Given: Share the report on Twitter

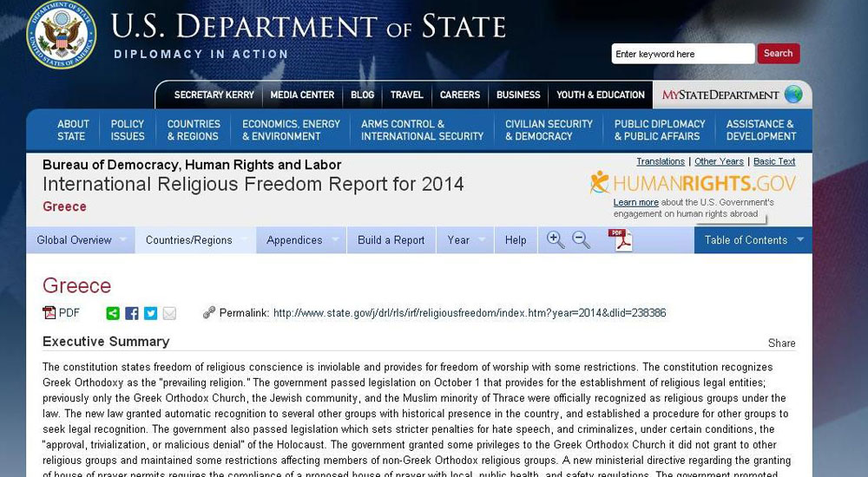Looking at the screenshot, I should pos(150,313).
